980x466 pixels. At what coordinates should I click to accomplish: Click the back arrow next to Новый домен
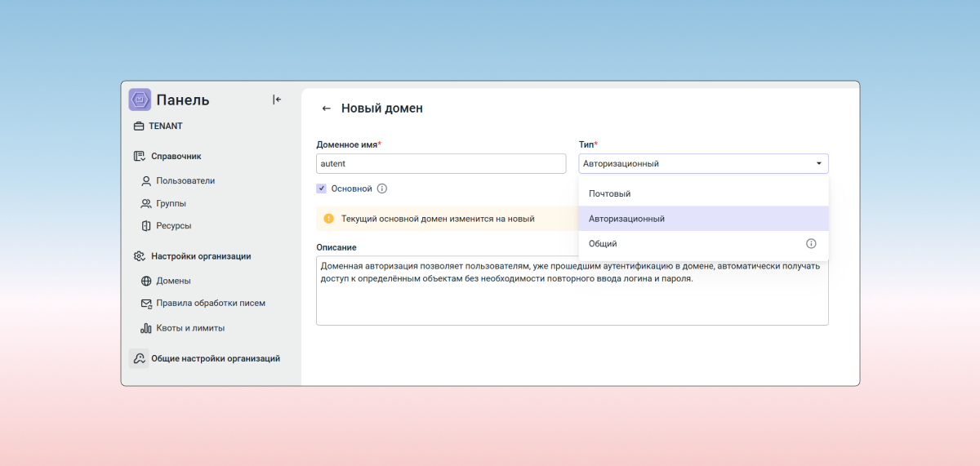[x=327, y=109]
